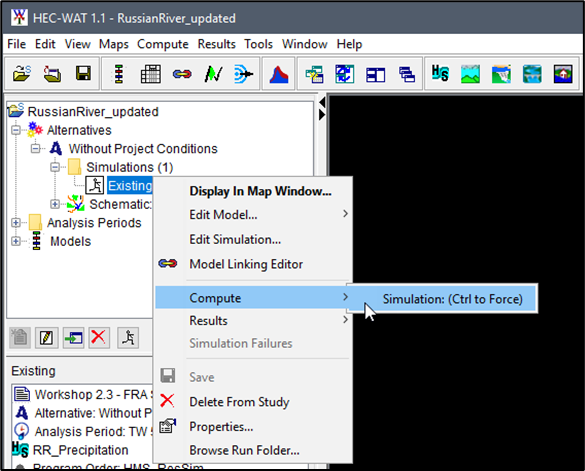
Task: Open the Edit Model submenu
Action: [253, 215]
